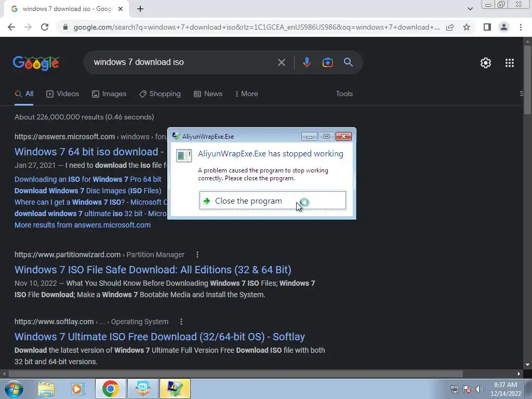Screen dimensions: 532x399
Task: Click the volume speaker tray icon
Action: pyautogui.click(x=480, y=389)
